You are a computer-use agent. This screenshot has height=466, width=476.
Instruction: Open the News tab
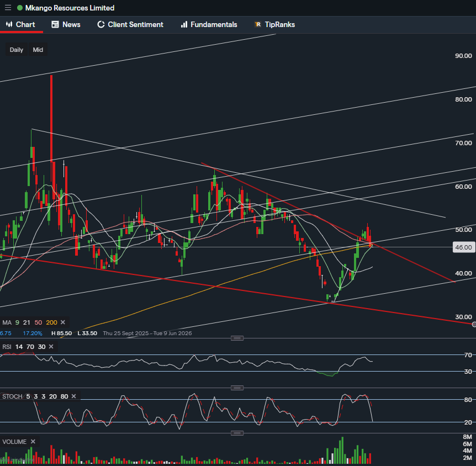[66, 25]
